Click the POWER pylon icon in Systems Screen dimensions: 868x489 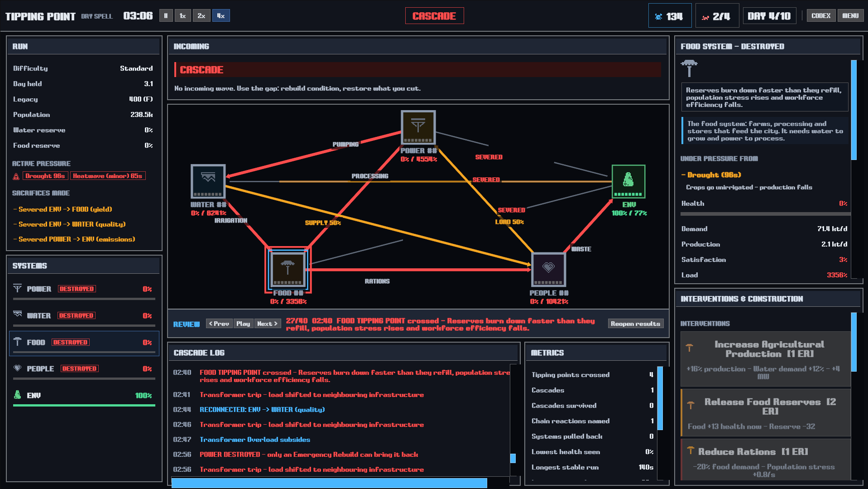tap(17, 288)
